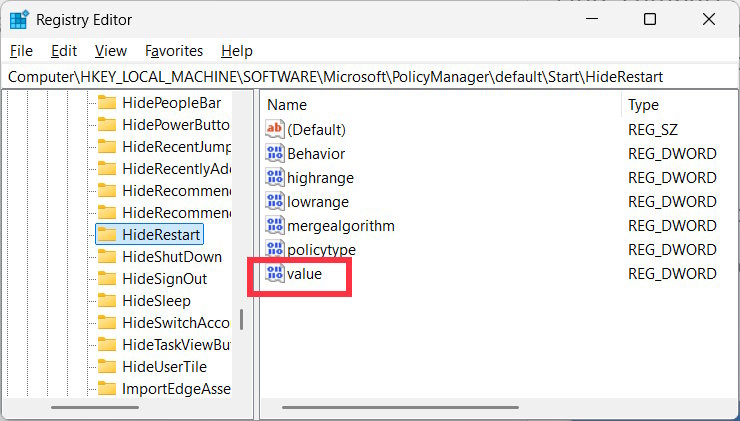Click the value DWORD icon

[x=275, y=274]
